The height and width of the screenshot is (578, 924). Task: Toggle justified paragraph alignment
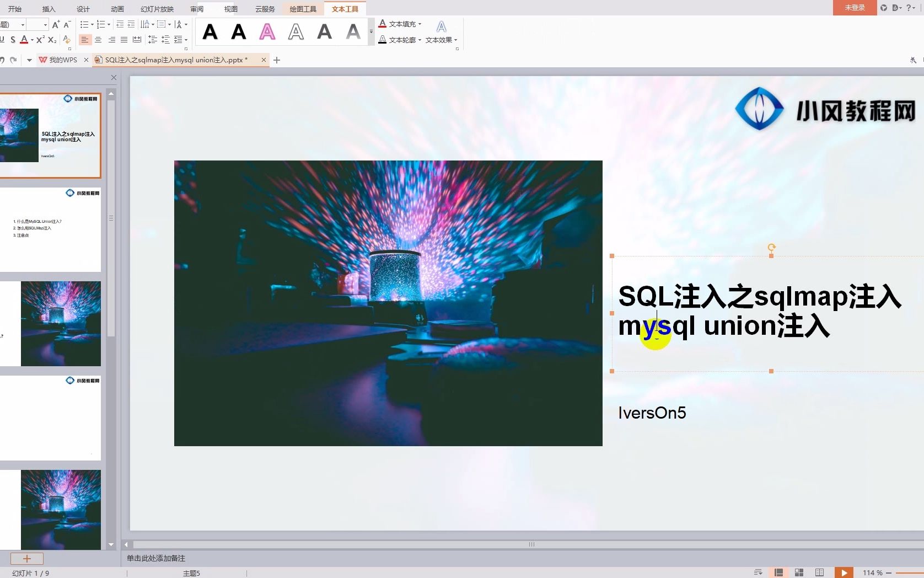pyautogui.click(x=123, y=40)
